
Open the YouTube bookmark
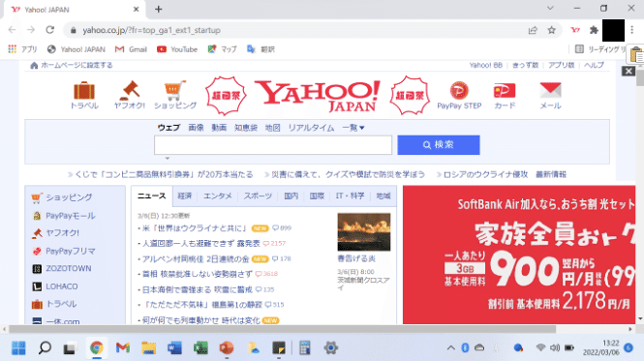177,49
